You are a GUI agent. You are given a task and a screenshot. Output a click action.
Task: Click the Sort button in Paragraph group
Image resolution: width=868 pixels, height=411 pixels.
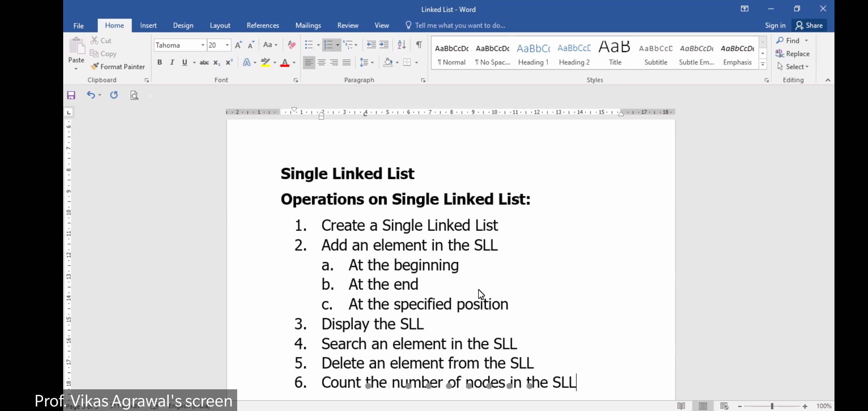401,45
